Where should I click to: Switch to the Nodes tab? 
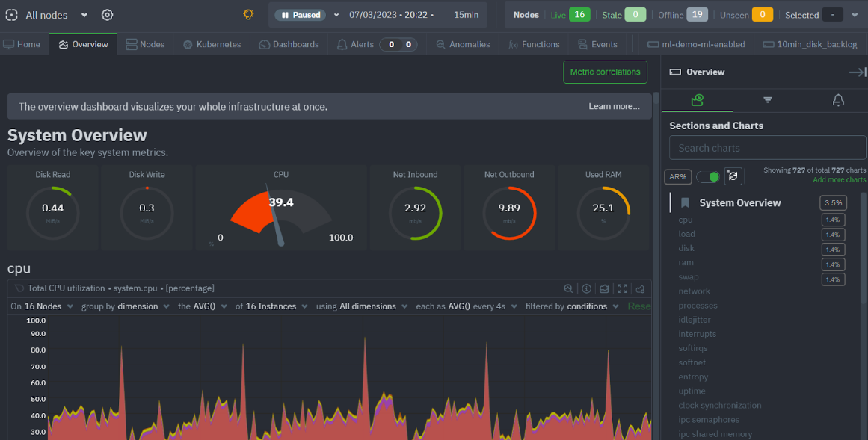click(145, 44)
